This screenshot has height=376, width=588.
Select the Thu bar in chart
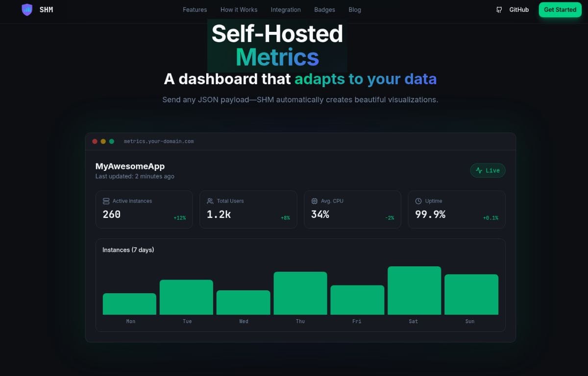pos(300,293)
